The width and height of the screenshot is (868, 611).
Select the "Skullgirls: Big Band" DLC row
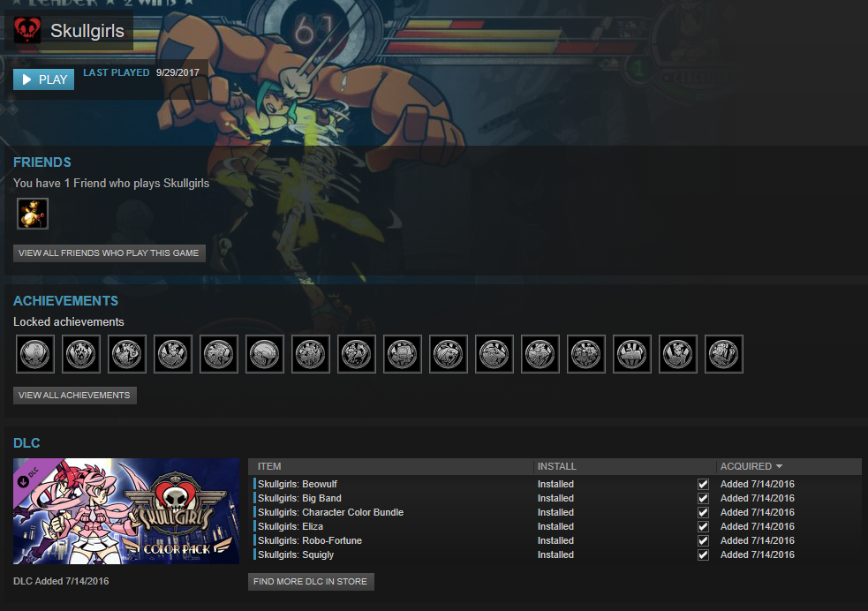[x=555, y=499]
